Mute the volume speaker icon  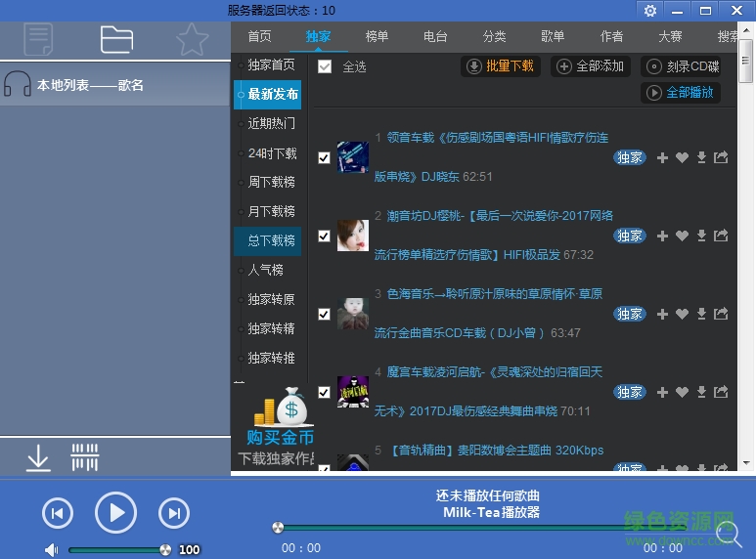[51, 549]
